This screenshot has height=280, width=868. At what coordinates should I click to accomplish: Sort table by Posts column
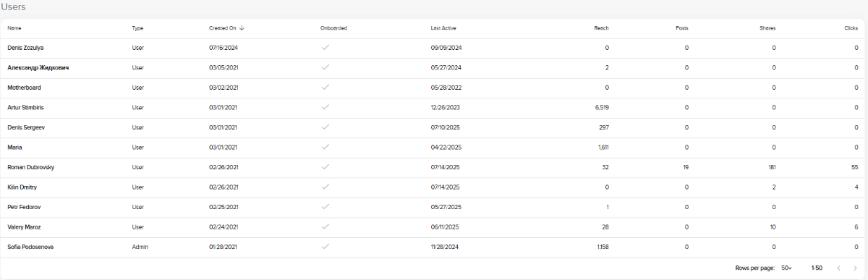[681, 28]
